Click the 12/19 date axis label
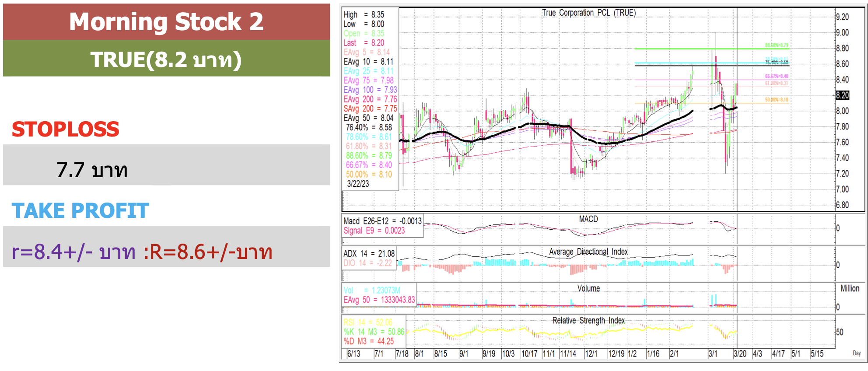The width and height of the screenshot is (868, 371). pos(616,353)
